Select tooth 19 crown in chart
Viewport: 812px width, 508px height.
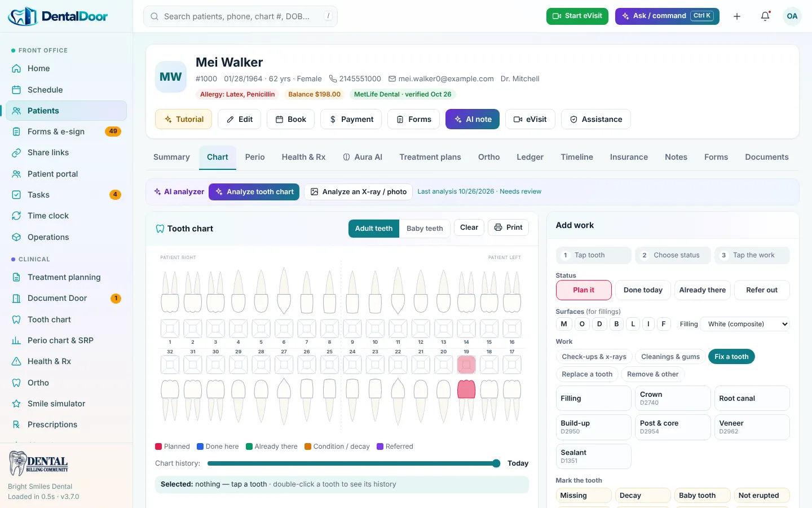pos(466,389)
